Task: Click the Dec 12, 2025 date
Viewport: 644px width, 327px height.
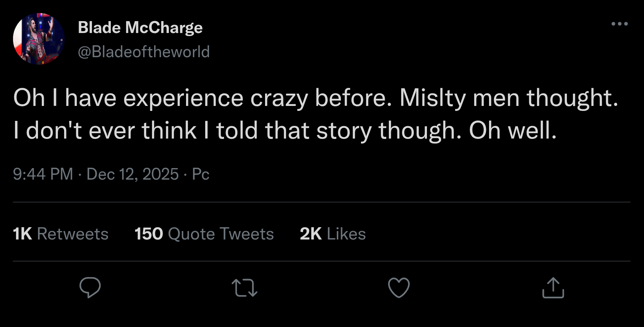Action: pos(133,174)
